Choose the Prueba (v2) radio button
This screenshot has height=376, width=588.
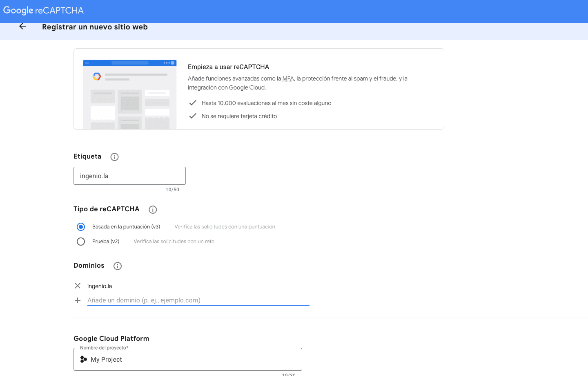(x=81, y=242)
